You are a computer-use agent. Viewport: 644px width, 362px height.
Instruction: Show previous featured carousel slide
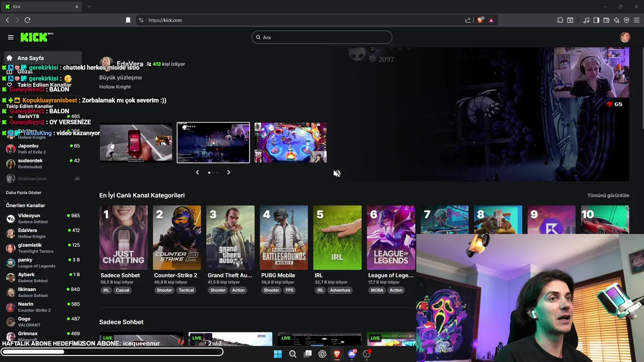click(197, 172)
